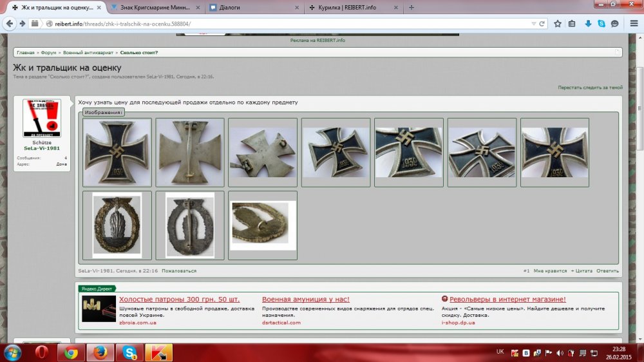The height and width of the screenshot is (362, 644).
Task: Open the minesweeper badge front thumbnail
Action: click(117, 225)
